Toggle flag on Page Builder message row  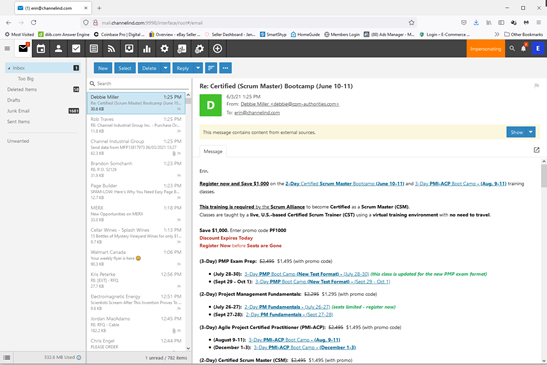[179, 198]
